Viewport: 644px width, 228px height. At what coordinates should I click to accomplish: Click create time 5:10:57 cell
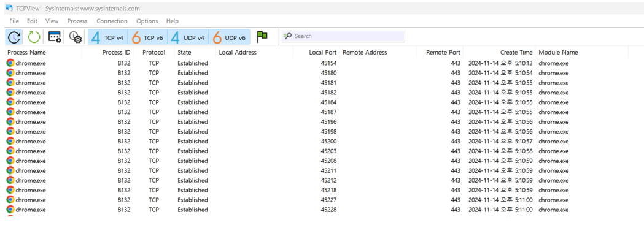click(x=500, y=142)
